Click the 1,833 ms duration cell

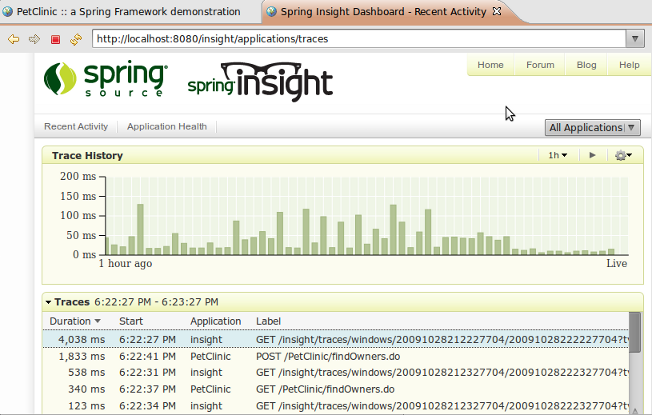82,356
